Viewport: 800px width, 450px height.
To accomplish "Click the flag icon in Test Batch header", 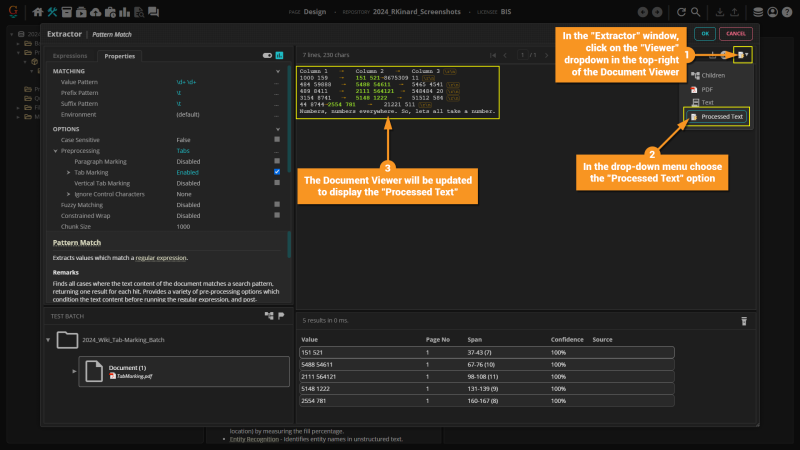I will [281, 315].
